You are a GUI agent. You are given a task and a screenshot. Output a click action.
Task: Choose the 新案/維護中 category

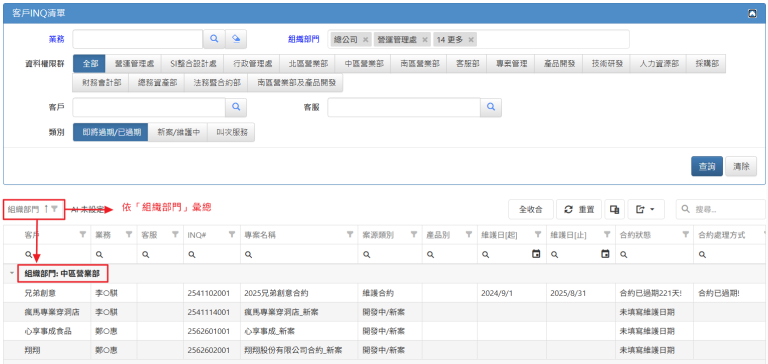point(178,132)
